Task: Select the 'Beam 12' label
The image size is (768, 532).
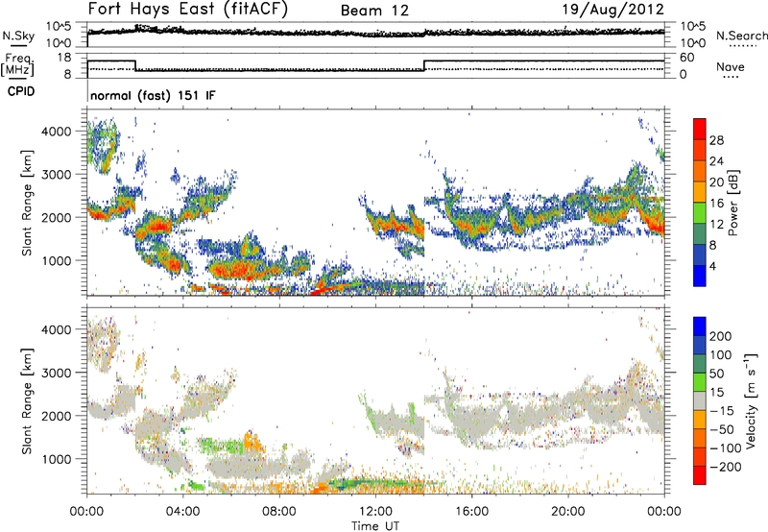Action: [x=374, y=11]
